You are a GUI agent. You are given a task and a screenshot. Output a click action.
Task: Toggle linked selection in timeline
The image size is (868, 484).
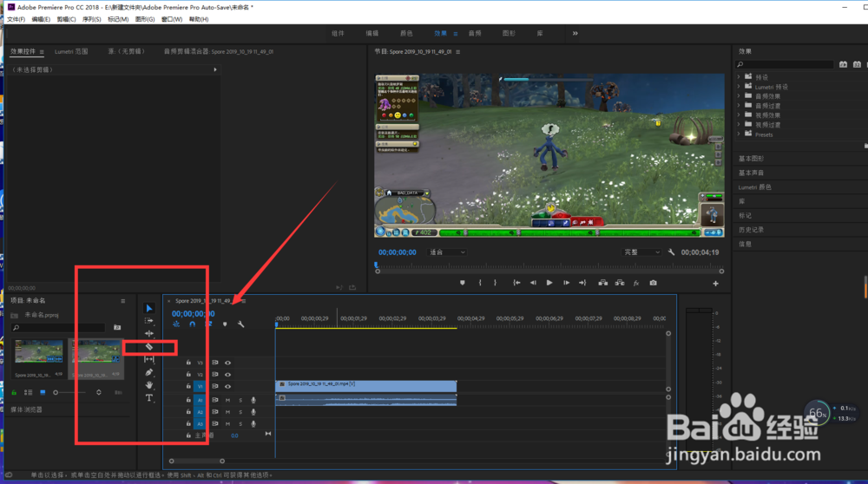[208, 324]
